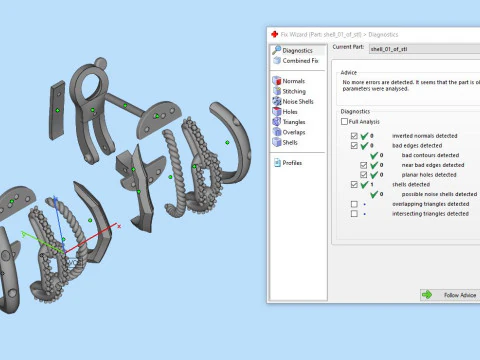
Task: Switch to the Diagnostics page
Action: pos(297,50)
